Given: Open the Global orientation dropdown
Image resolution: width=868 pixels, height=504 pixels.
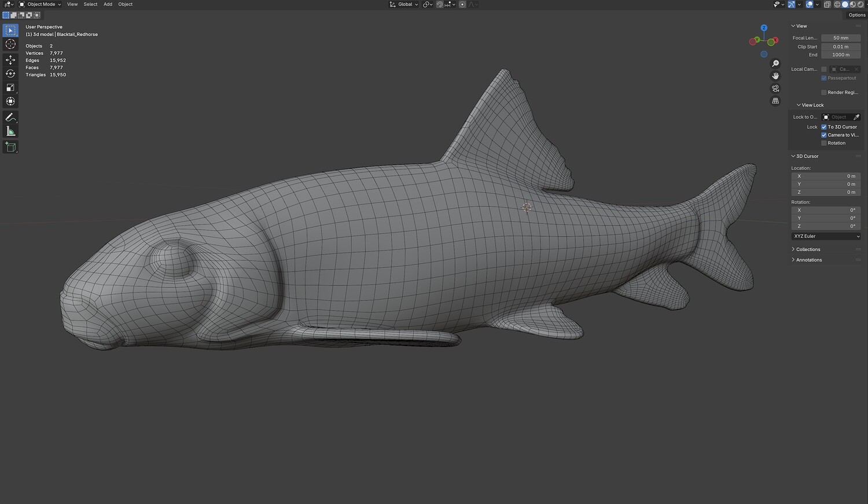Looking at the screenshot, I should click(x=404, y=4).
